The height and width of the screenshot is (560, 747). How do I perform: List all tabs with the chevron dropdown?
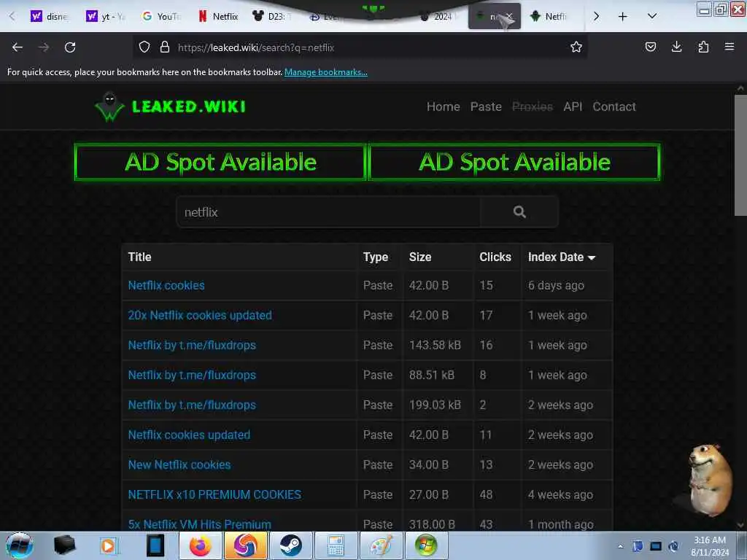652,16
